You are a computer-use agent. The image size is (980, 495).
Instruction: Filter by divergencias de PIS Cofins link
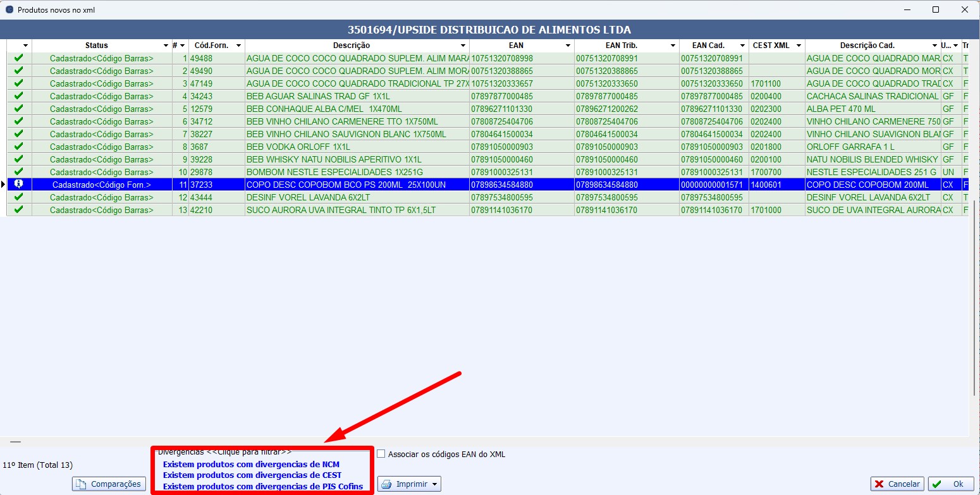[263, 486]
